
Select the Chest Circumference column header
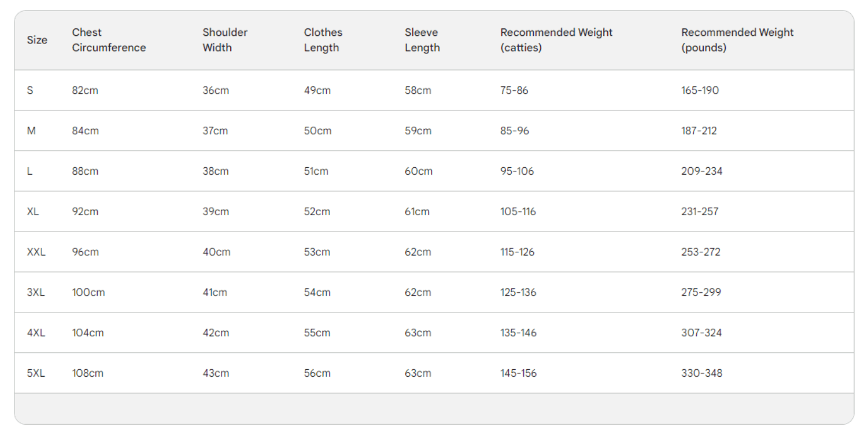[109, 40]
